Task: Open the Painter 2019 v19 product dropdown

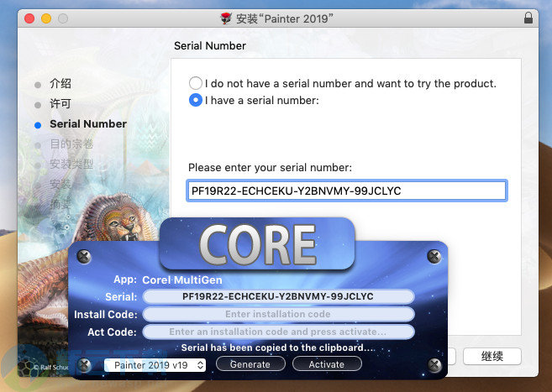Action: tap(155, 365)
